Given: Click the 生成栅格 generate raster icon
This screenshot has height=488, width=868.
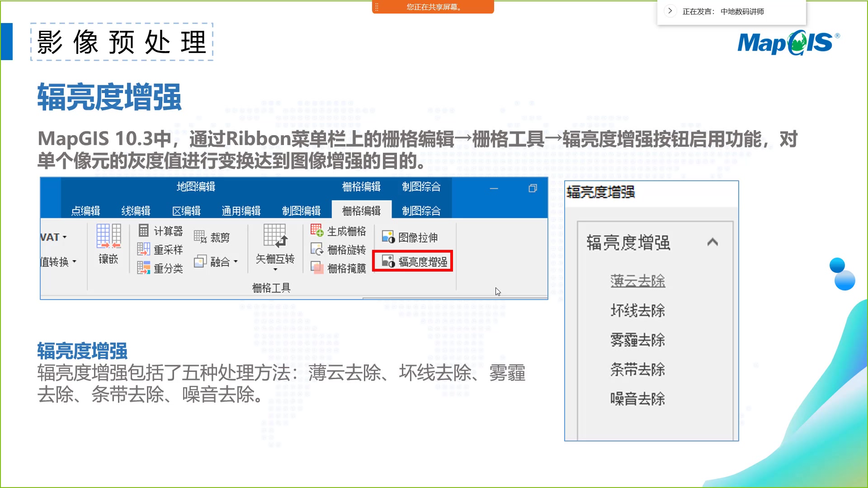Looking at the screenshot, I should pos(317,230).
